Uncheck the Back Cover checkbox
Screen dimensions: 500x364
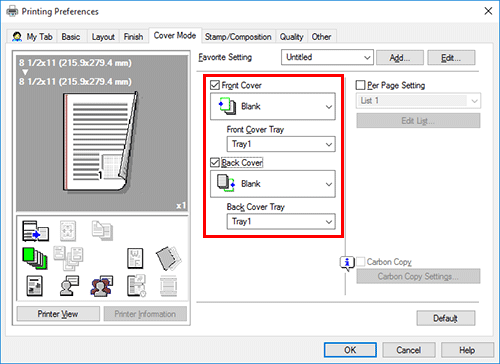pos(215,163)
